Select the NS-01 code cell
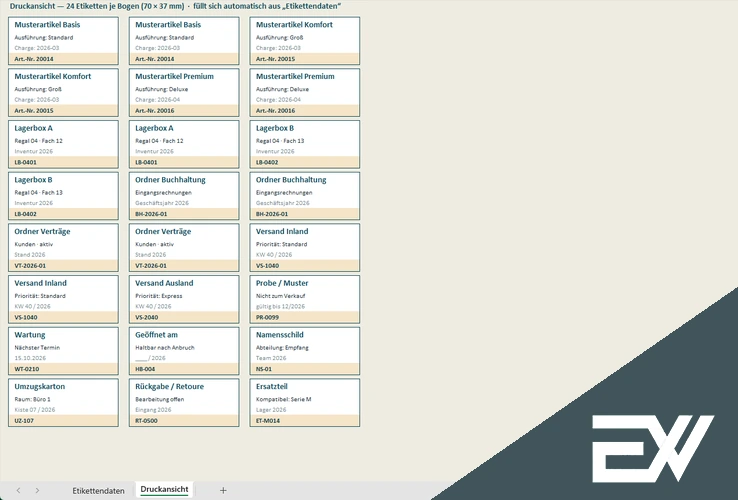The height and width of the screenshot is (500, 738). [x=305, y=369]
